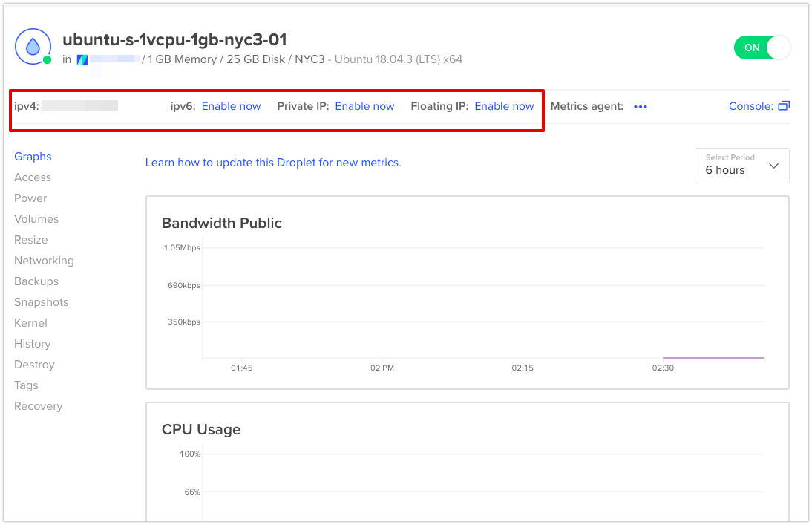Select Power in the sidebar
812x525 pixels.
pyautogui.click(x=30, y=198)
